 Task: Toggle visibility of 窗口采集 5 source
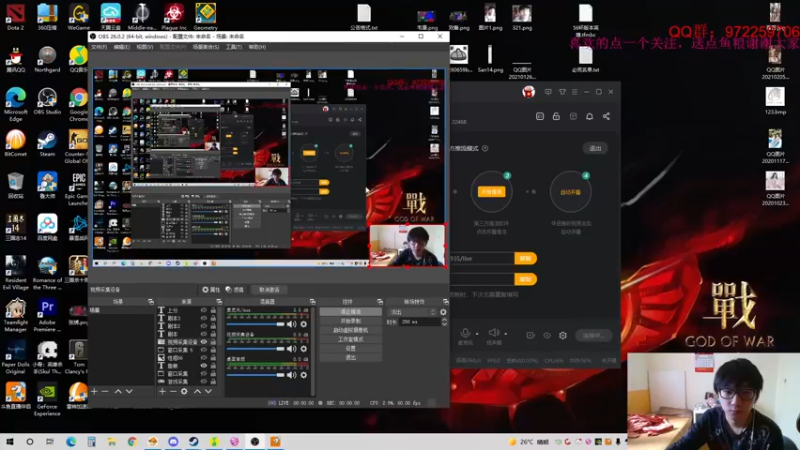(204, 350)
